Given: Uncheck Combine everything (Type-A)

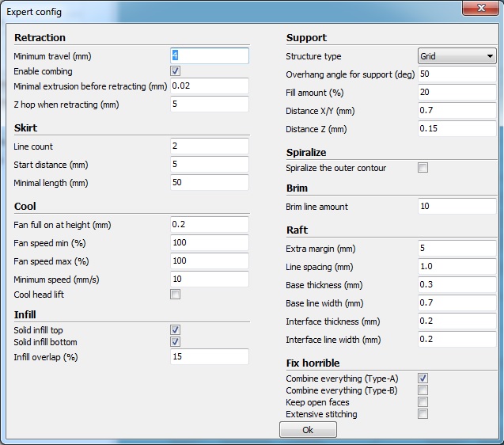Looking at the screenshot, I should coord(423,378).
